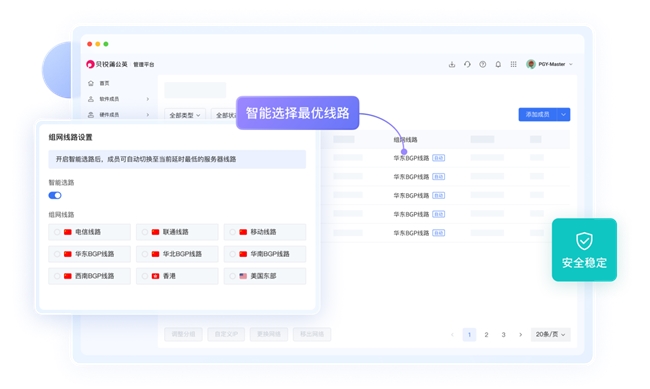Click the previous page arrow

[452, 334]
